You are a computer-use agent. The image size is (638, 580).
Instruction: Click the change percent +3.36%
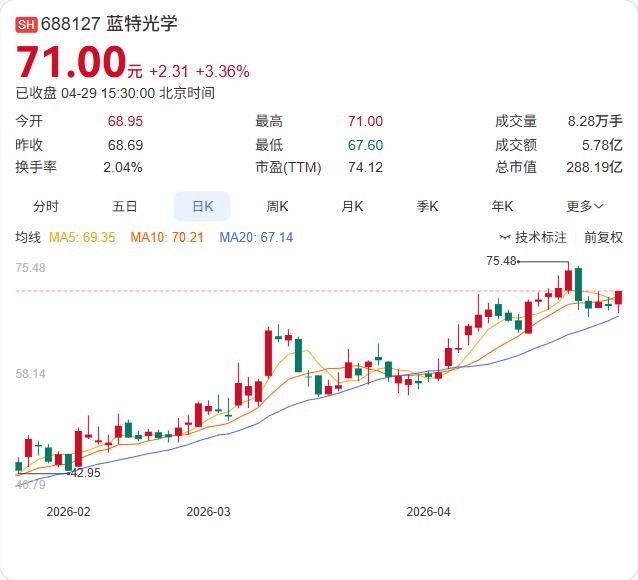click(x=223, y=72)
